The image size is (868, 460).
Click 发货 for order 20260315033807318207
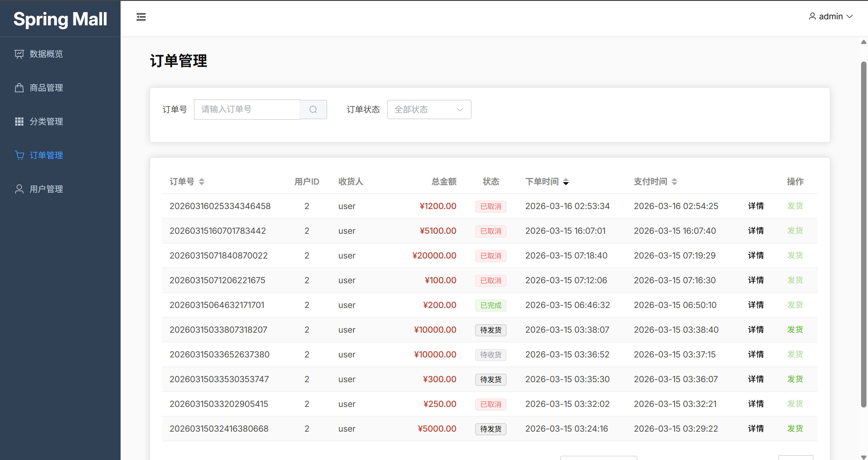click(x=795, y=330)
